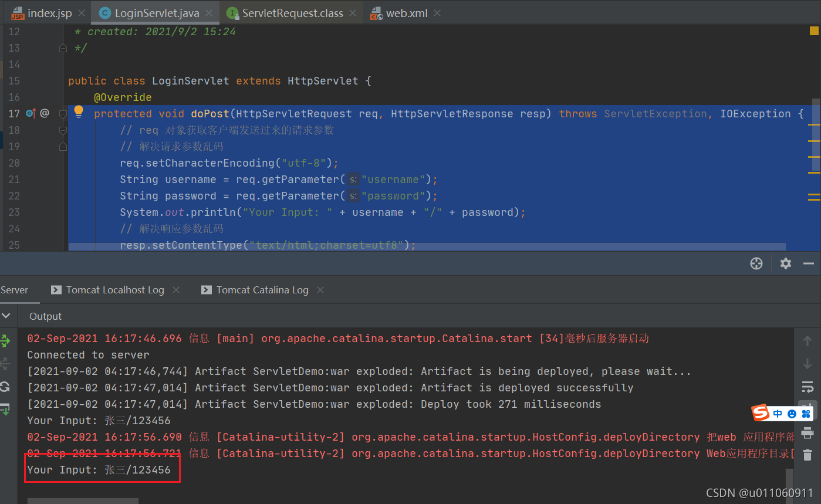The image size is (821, 504).
Task: Click the deploy-all icon with green arrow
Action: tap(5, 409)
